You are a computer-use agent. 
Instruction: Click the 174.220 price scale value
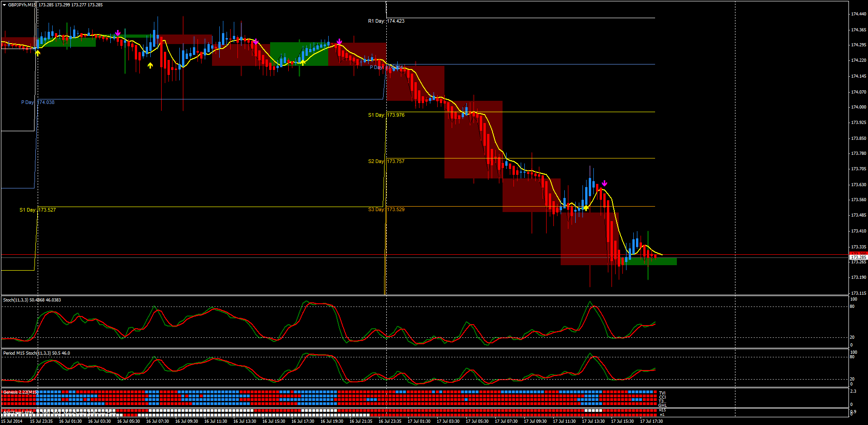coord(858,60)
